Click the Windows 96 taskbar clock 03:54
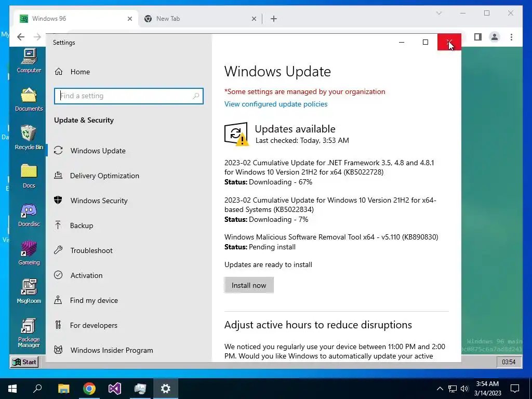532x399 pixels. pyautogui.click(x=508, y=362)
